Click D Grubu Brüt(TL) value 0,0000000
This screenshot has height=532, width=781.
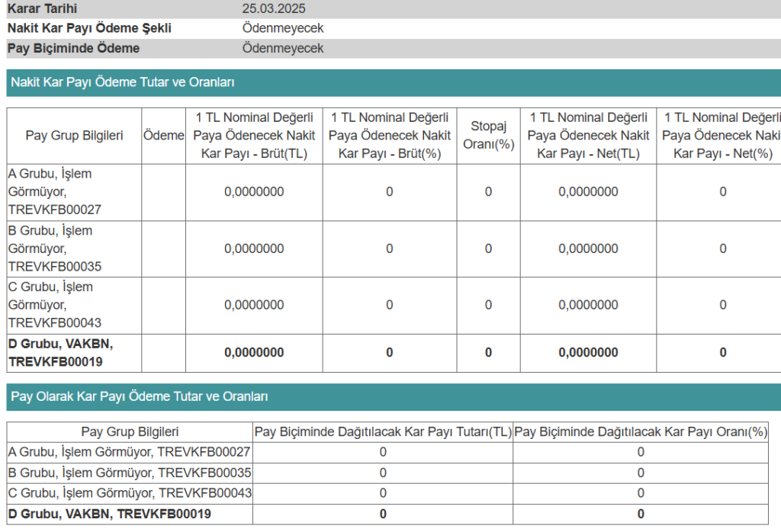(254, 353)
